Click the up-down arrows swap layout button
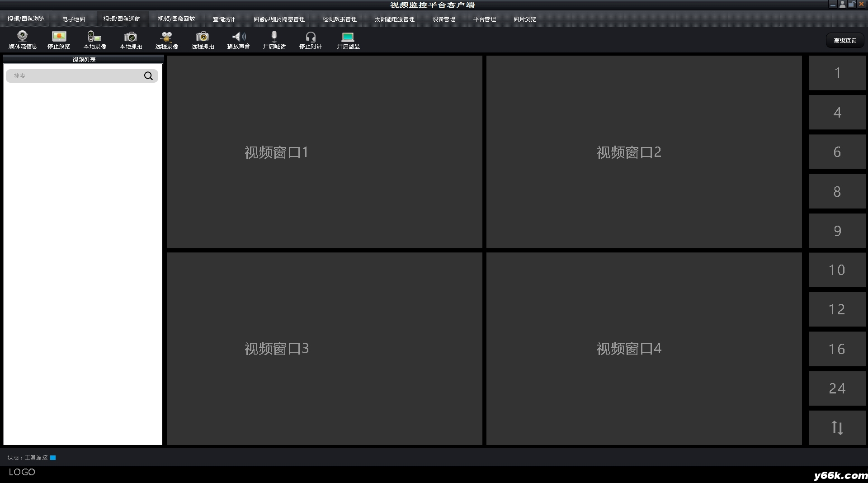Viewport: 868px width, 483px height. point(837,427)
